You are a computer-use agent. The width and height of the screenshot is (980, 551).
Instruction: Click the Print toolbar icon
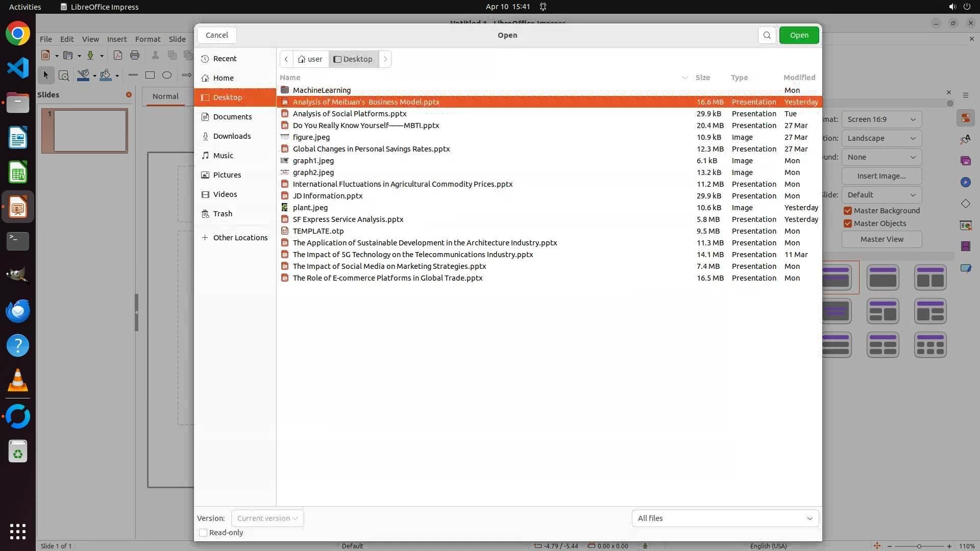135,55
